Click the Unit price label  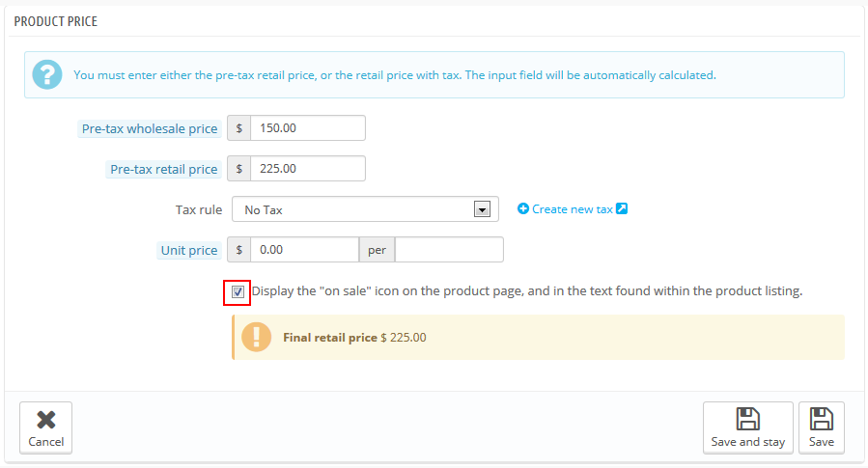189,250
